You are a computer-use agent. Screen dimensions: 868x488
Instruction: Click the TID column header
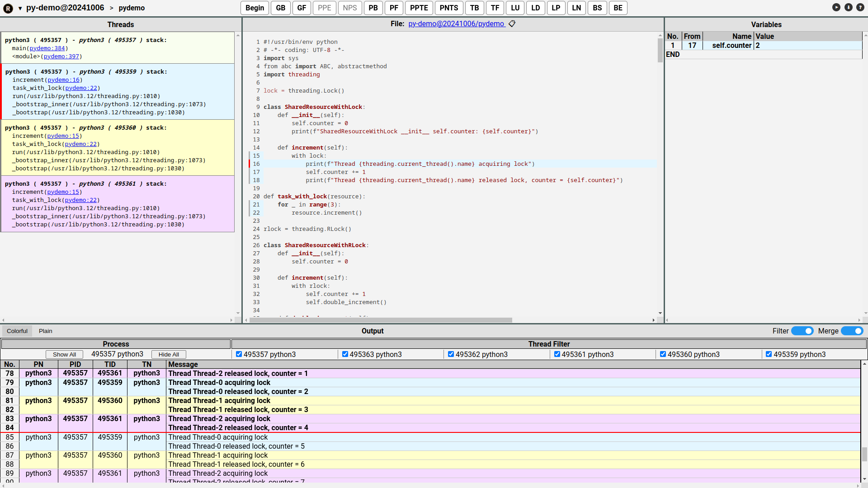(110, 365)
